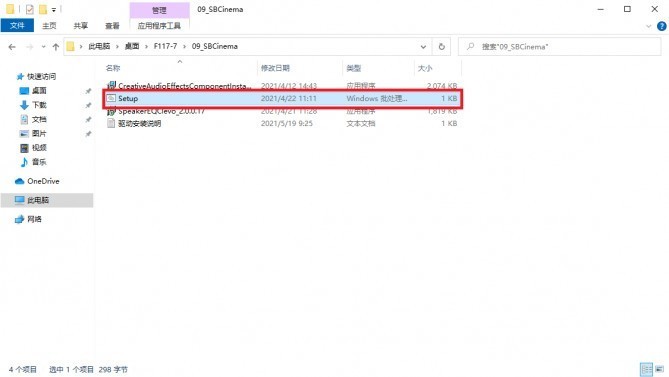Click the Windows 批处理 type cell

pos(377,99)
